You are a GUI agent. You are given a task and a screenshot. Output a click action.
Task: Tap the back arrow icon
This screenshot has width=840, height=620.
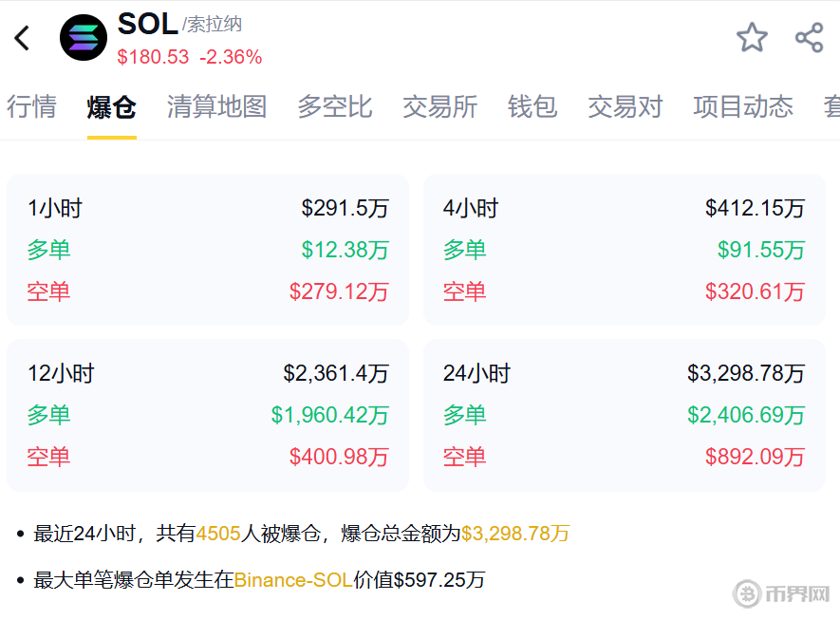pyautogui.click(x=23, y=38)
